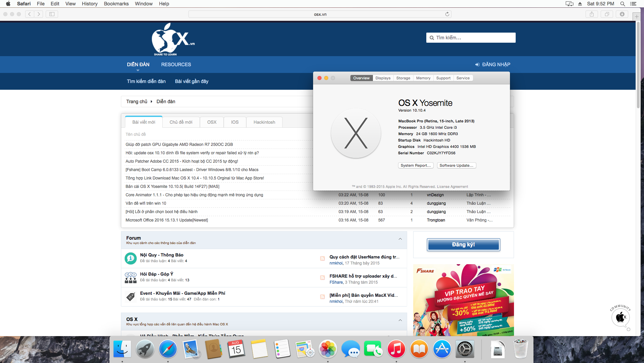
Task: Open the Safari Share icon in toolbar
Action: pyautogui.click(x=592, y=14)
